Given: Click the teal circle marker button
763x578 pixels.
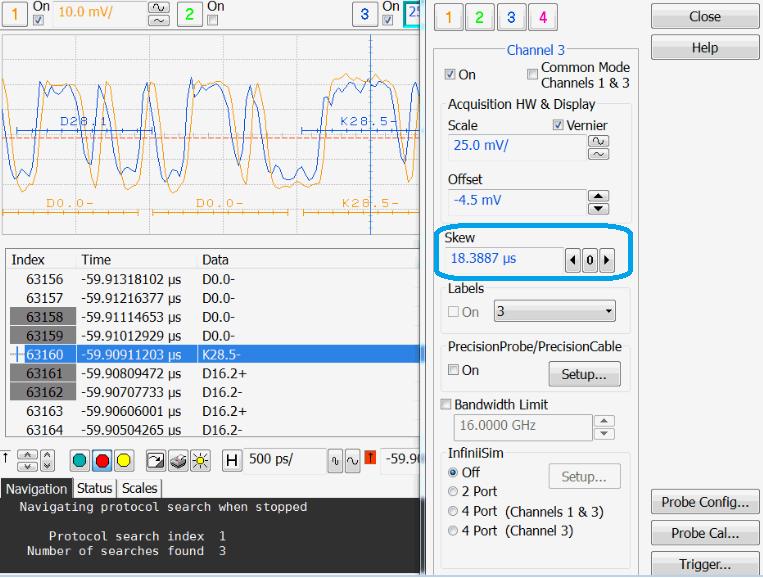Looking at the screenshot, I should (x=81, y=460).
